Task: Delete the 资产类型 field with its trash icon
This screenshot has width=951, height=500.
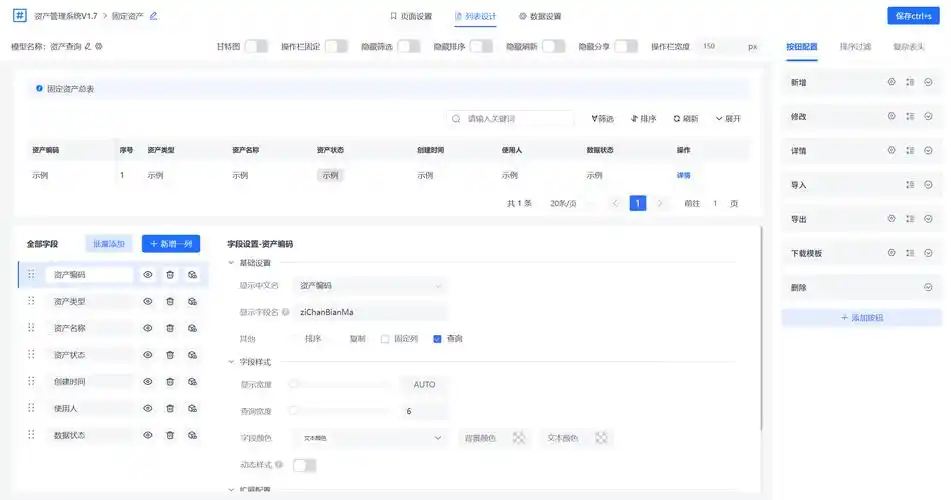Action: point(170,302)
